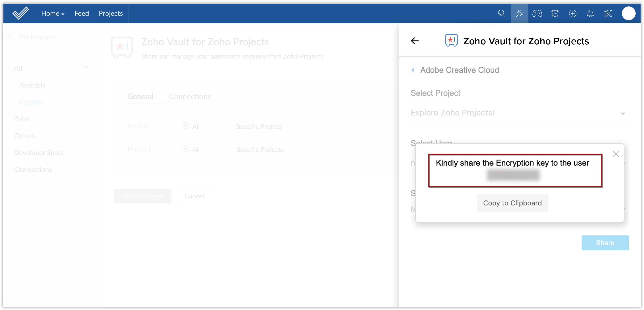Open the Projects menu item

pyautogui.click(x=111, y=13)
